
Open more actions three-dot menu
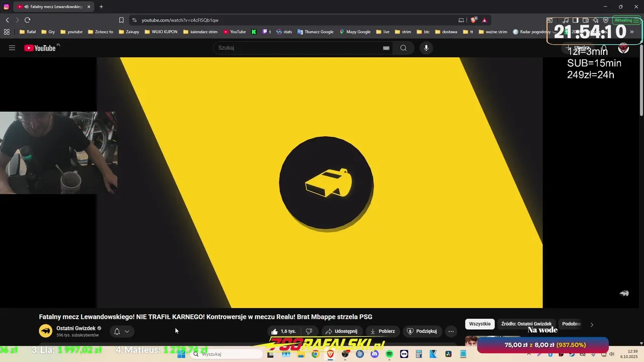click(x=451, y=331)
